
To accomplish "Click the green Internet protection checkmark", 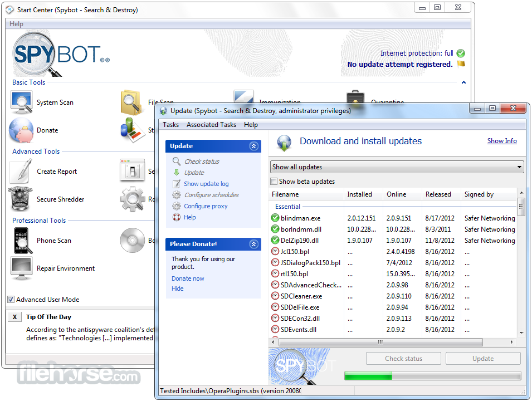I will tap(460, 53).
